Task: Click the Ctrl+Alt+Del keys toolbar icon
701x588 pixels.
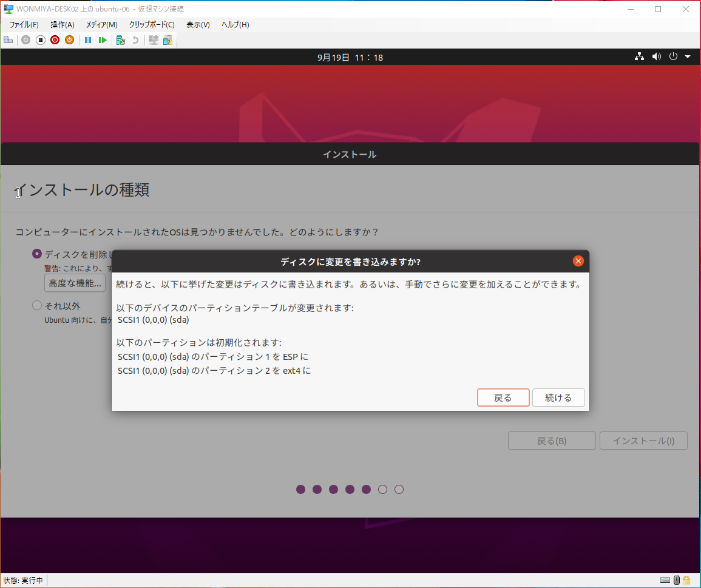Action: pos(8,40)
